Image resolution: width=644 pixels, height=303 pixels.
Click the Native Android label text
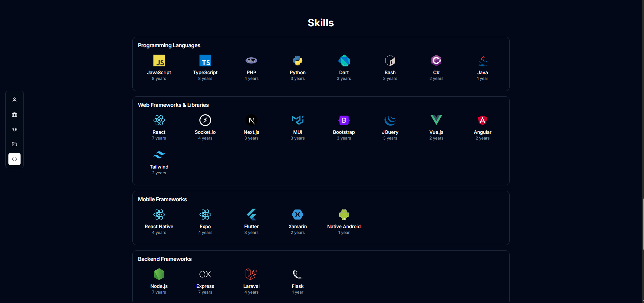[344, 226]
